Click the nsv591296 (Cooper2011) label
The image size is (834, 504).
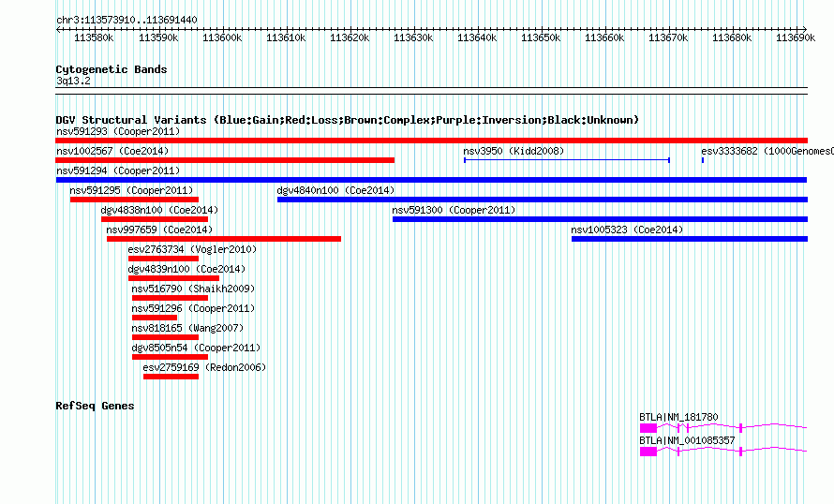194,308
